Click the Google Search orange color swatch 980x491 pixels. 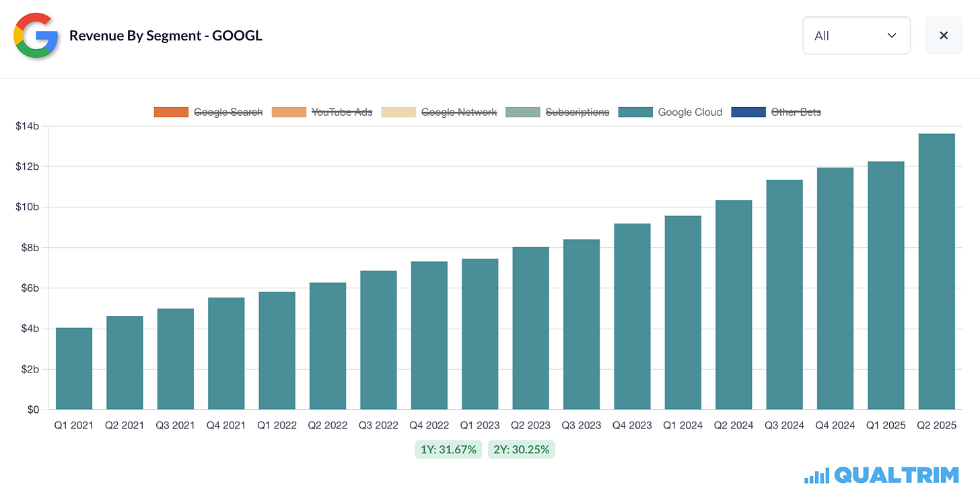click(x=172, y=112)
